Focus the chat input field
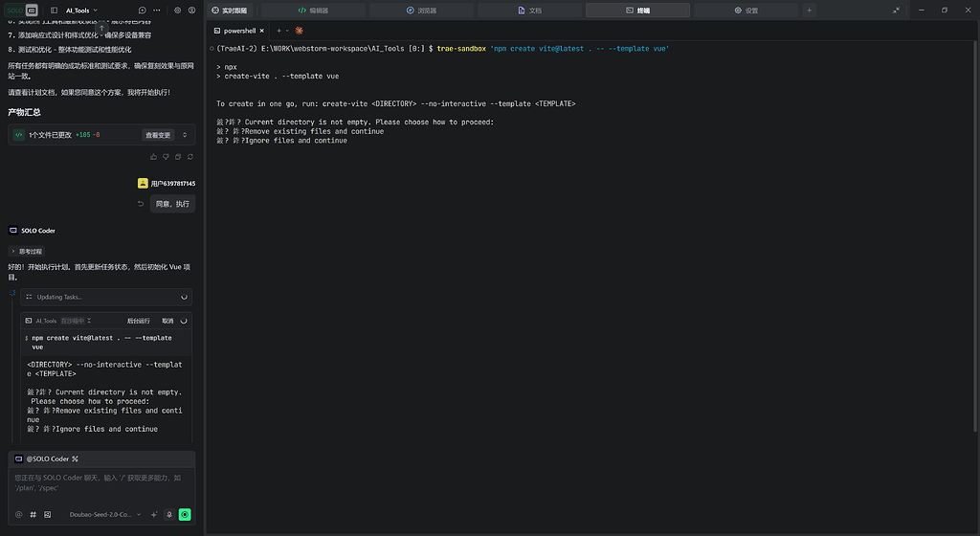The height and width of the screenshot is (536, 980). 101,483
